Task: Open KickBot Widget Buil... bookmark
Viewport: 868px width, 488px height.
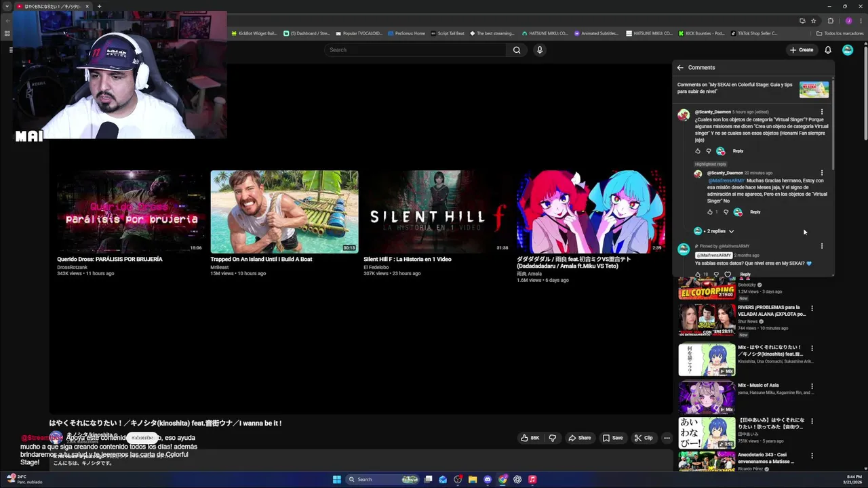Action: (x=254, y=33)
